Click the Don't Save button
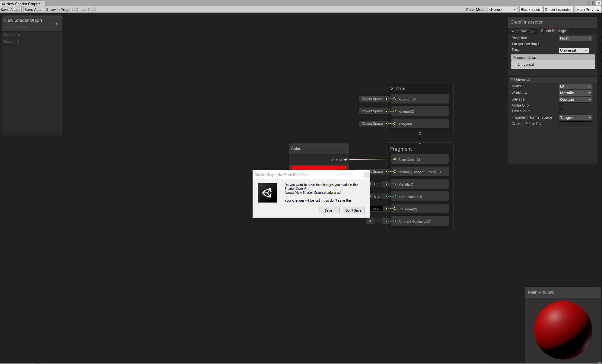The width and height of the screenshot is (602, 364). [353, 210]
